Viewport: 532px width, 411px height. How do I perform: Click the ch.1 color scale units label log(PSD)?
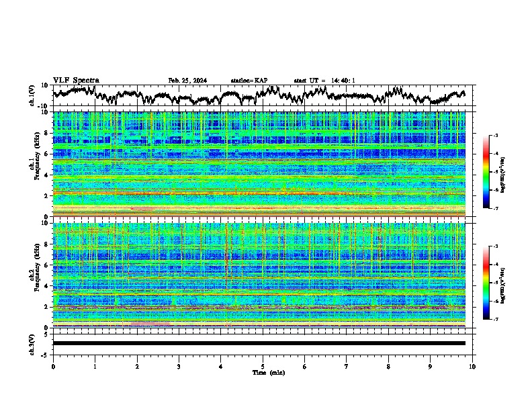(x=503, y=175)
